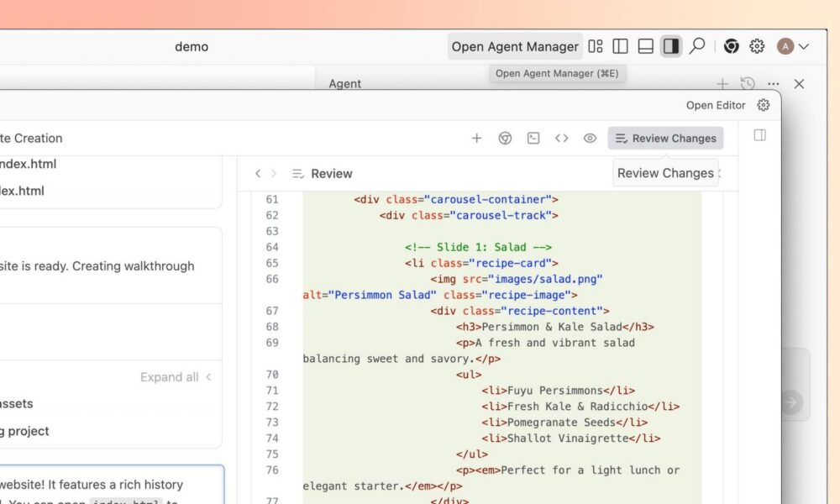Image resolution: width=840 pixels, height=504 pixels.
Task: Select the code view icon
Action: tap(562, 138)
